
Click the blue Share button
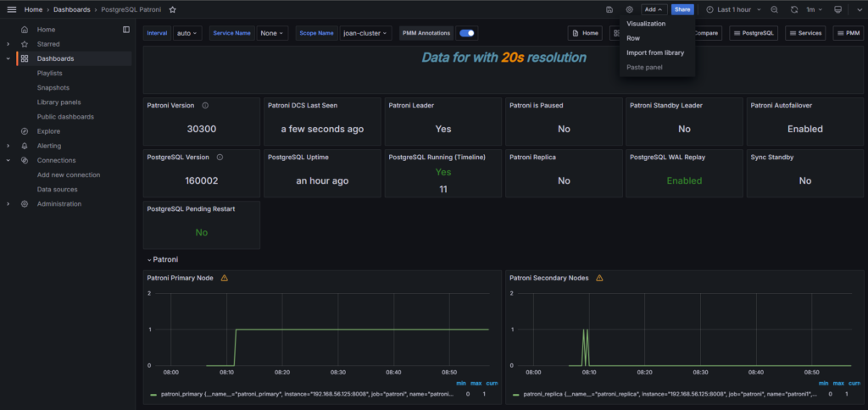(x=682, y=9)
